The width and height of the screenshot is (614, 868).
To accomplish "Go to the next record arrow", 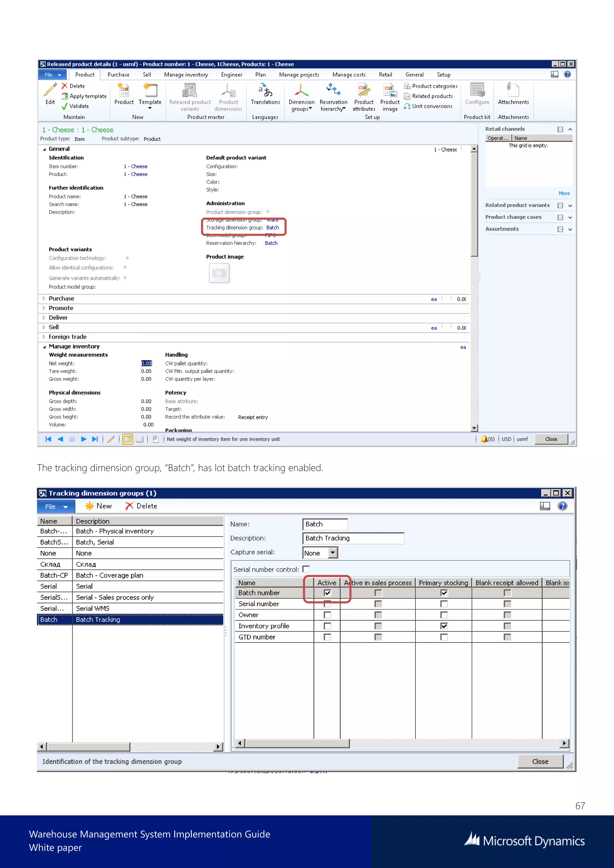I will [84, 439].
